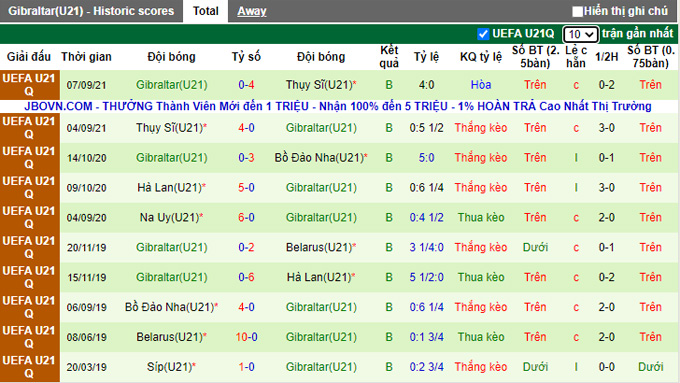Click the Giải đấu column header
This screenshot has width=680, height=383.
(x=29, y=57)
